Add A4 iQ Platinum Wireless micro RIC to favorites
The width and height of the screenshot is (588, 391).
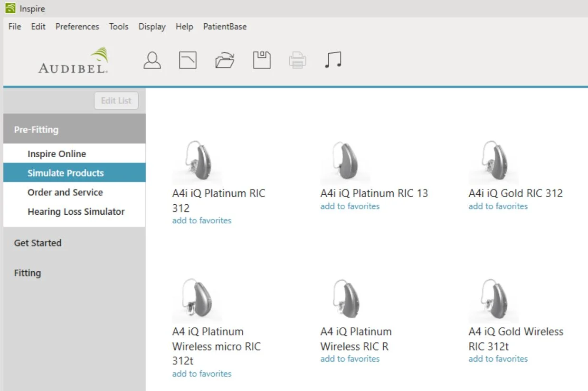pos(202,374)
